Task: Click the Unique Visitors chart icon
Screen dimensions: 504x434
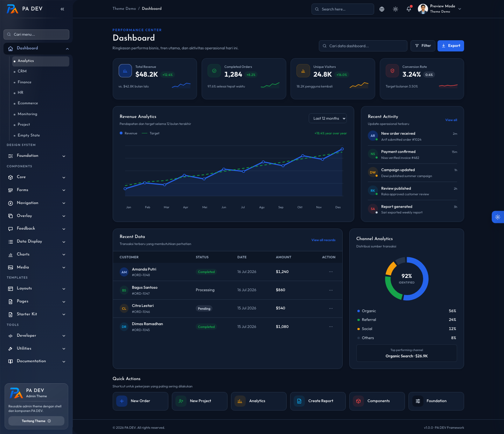Action: [x=303, y=71]
